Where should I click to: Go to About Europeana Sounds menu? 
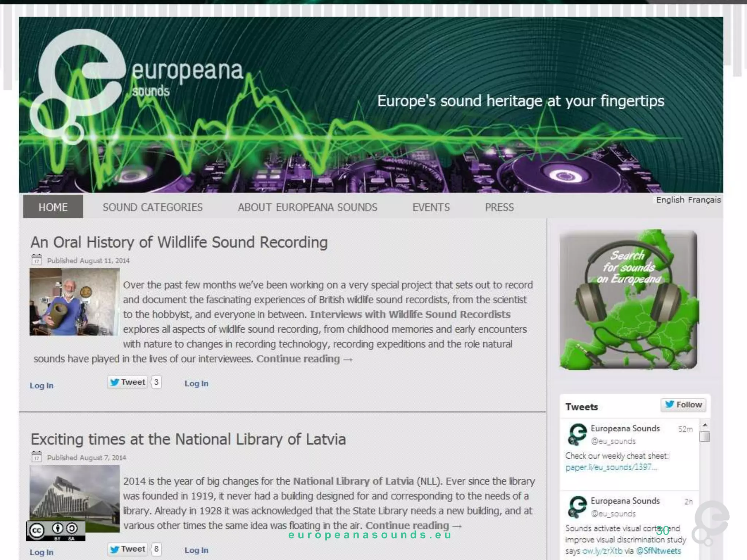(307, 207)
